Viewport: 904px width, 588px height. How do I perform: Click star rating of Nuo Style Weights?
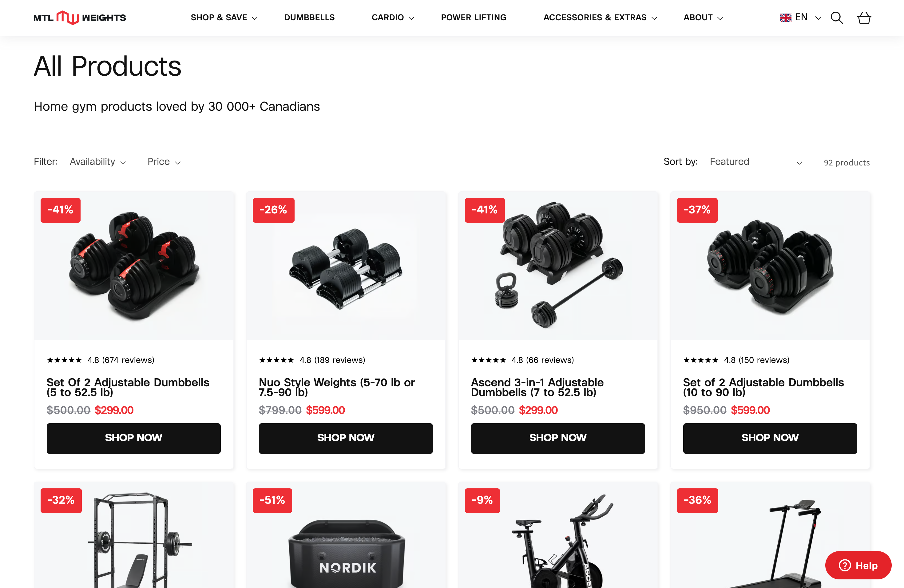[276, 360]
